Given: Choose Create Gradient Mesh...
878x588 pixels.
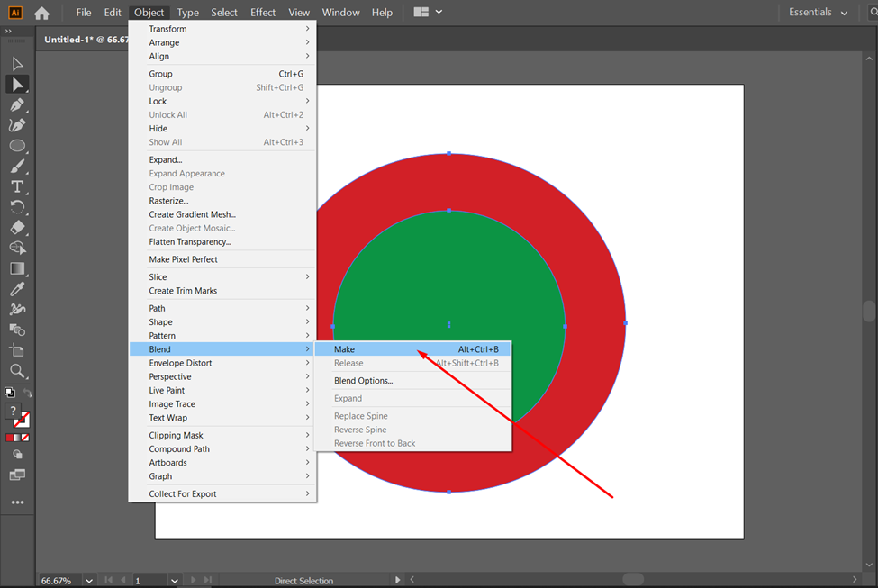Looking at the screenshot, I should 222,214.
